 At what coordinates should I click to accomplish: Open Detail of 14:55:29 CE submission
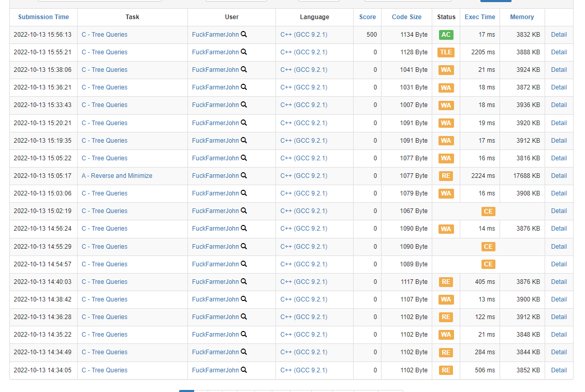coord(559,247)
